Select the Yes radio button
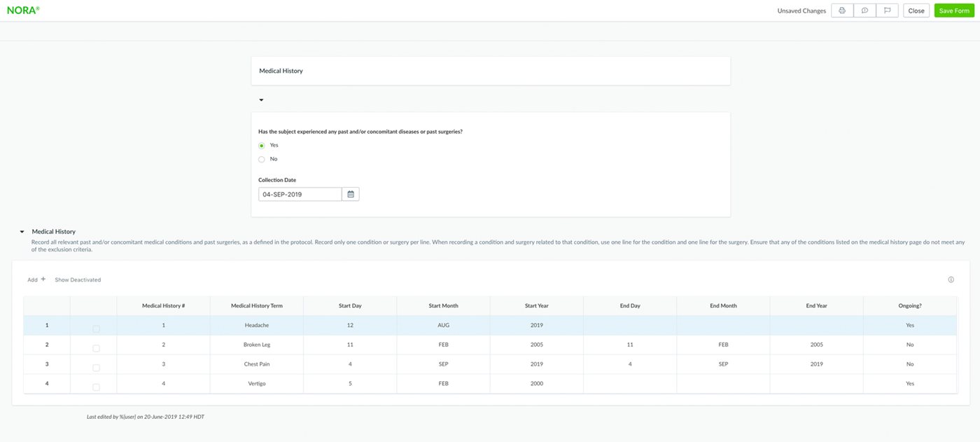This screenshot has height=442, width=980. tap(262, 146)
